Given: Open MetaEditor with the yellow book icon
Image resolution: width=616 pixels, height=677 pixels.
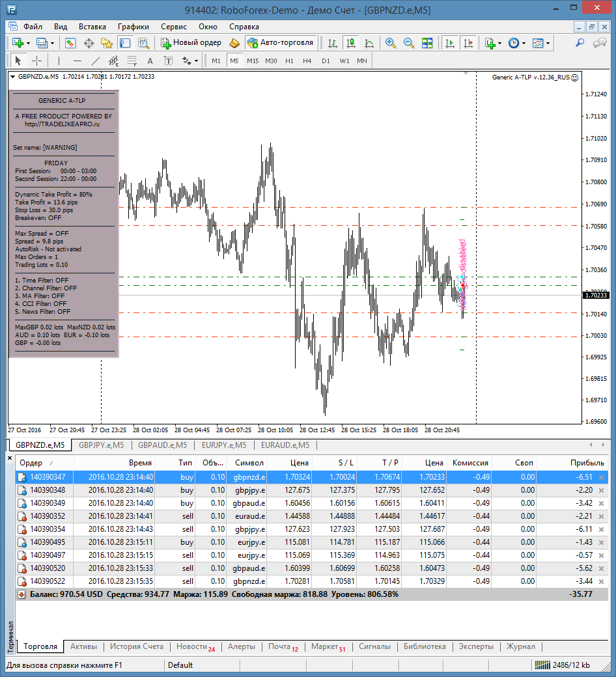Looking at the screenshot, I should point(234,43).
